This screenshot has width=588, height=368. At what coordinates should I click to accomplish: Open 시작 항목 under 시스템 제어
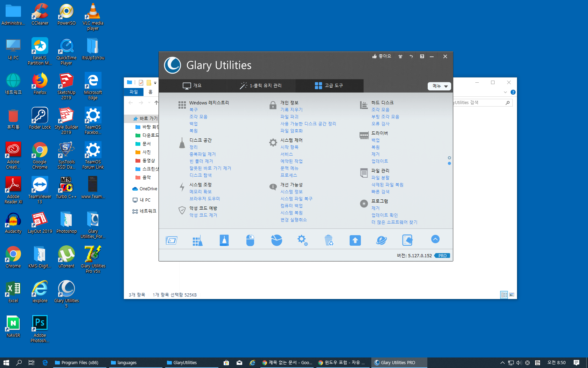tap(289, 147)
